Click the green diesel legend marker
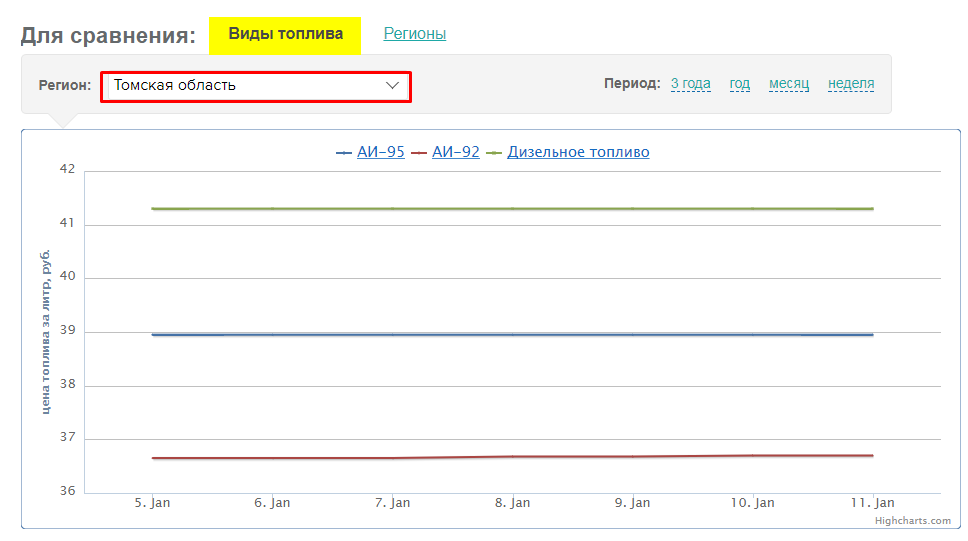This screenshot has height=541, width=968. [x=494, y=153]
